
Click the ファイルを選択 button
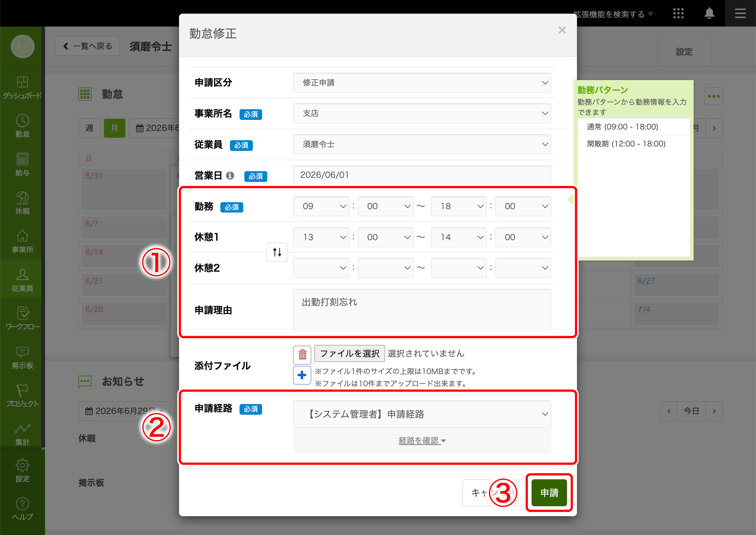pos(350,353)
